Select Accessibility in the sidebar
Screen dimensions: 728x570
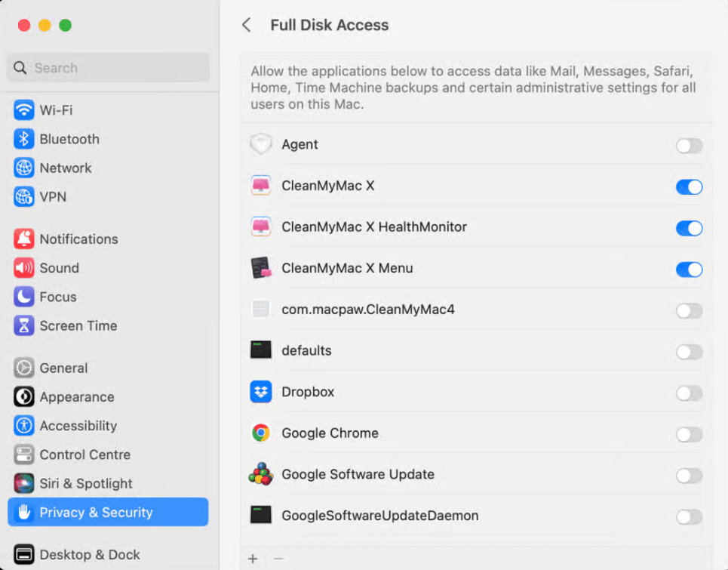tap(78, 426)
